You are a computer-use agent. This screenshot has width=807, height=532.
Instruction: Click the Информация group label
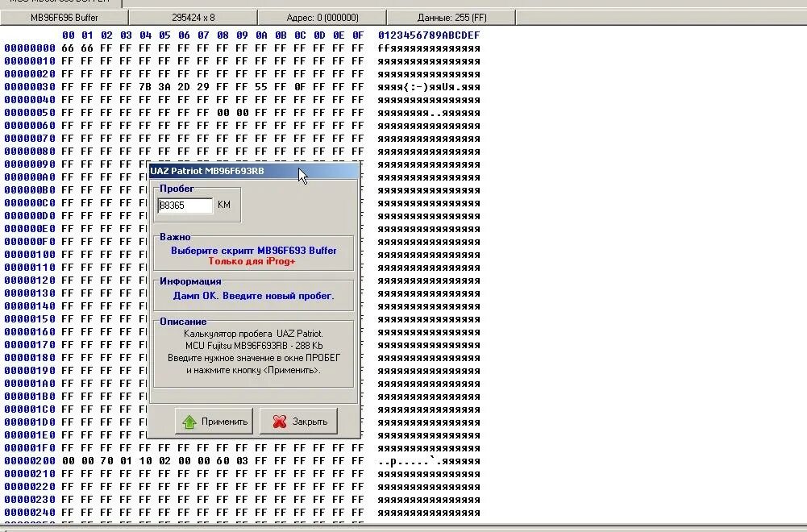(x=190, y=281)
